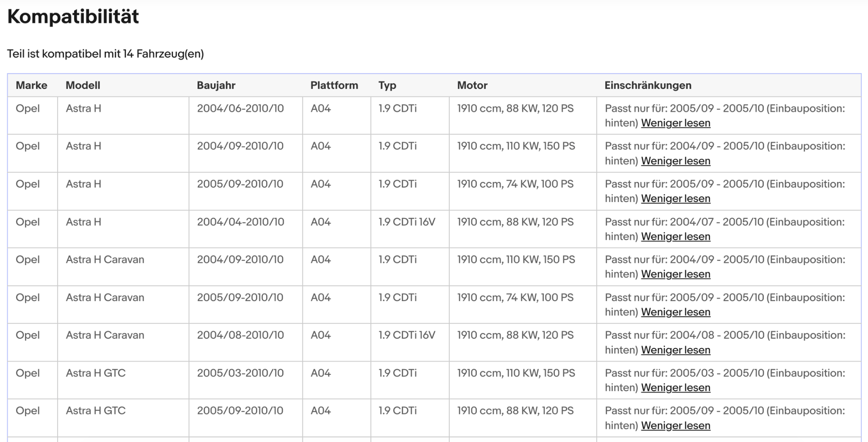
Task: Click the Kompatibilität heading
Action: point(73,16)
